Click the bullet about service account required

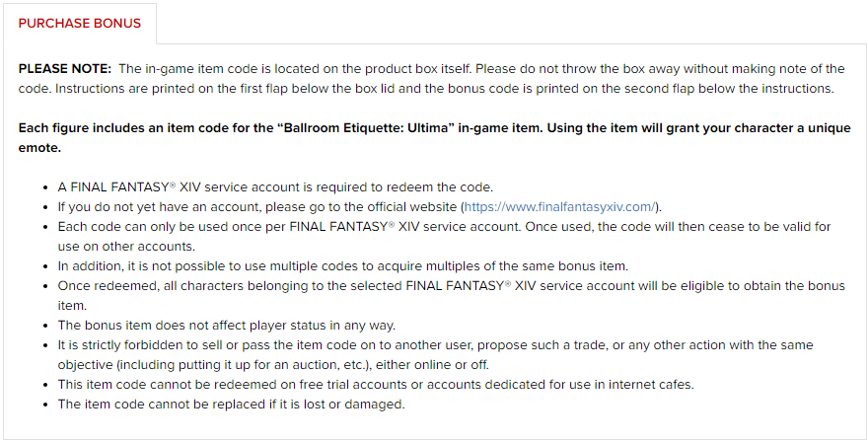pyautogui.click(x=275, y=187)
